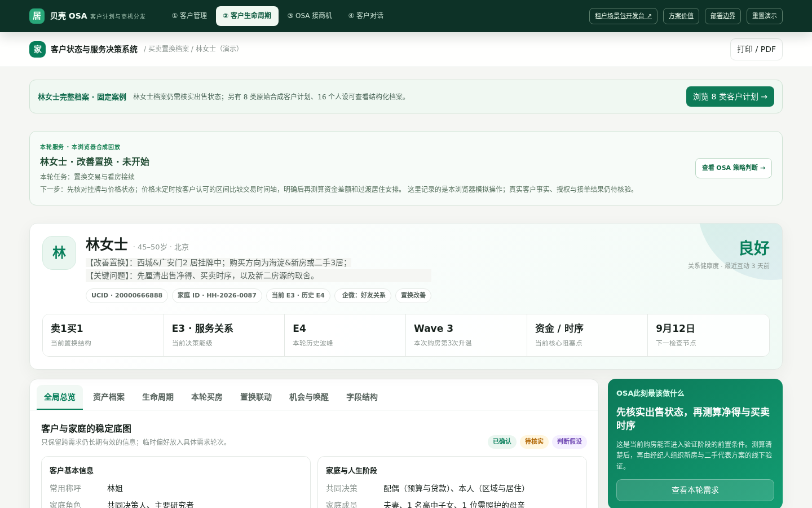The height and width of the screenshot is (508, 812).
Task: Switch to 置换联动 tab
Action: tap(256, 397)
